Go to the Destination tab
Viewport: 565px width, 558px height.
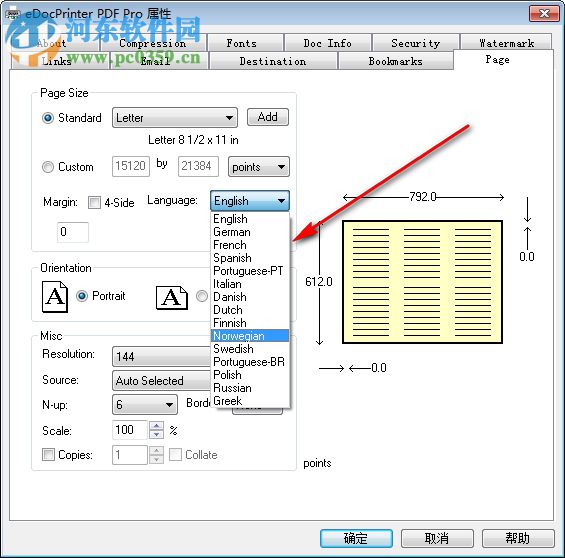[x=273, y=61]
